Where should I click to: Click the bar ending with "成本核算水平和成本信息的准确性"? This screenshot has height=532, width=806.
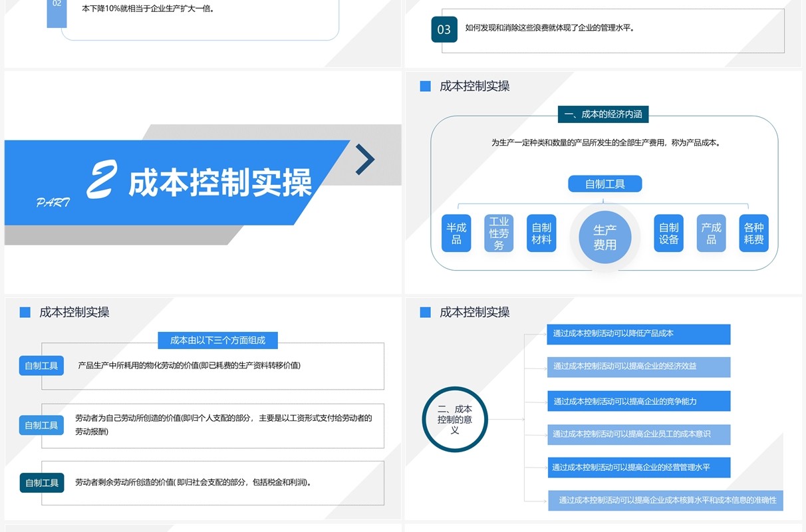click(666, 500)
